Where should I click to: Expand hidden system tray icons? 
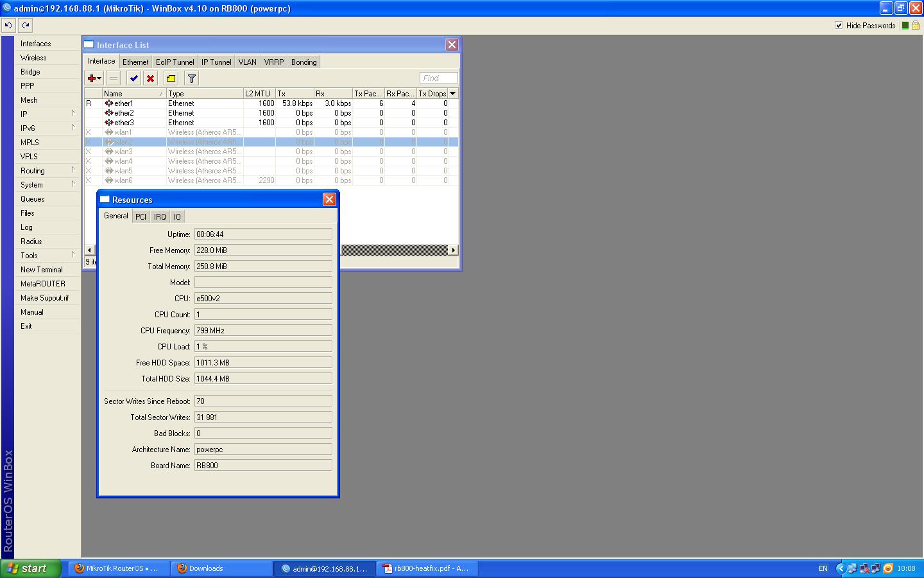841,568
